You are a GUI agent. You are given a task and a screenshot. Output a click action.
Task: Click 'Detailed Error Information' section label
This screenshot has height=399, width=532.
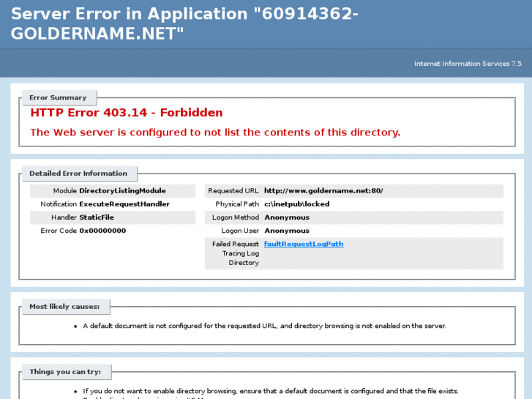(78, 174)
